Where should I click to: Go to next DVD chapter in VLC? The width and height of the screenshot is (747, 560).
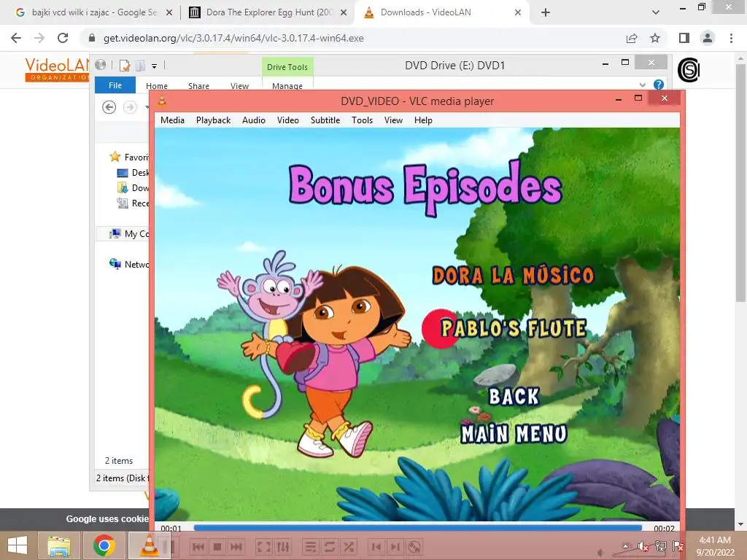395,546
